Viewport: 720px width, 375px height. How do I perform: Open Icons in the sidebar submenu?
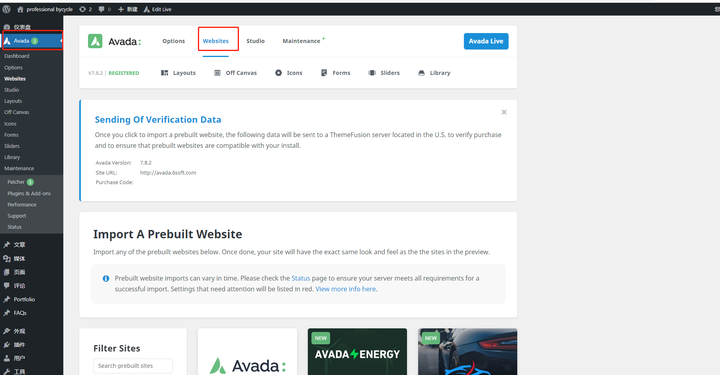[x=10, y=124]
